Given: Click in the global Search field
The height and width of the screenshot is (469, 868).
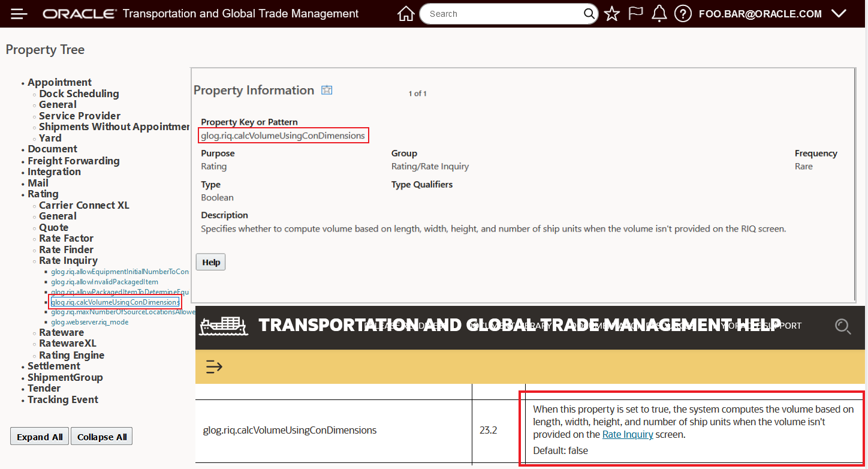Looking at the screenshot, I should coord(504,14).
